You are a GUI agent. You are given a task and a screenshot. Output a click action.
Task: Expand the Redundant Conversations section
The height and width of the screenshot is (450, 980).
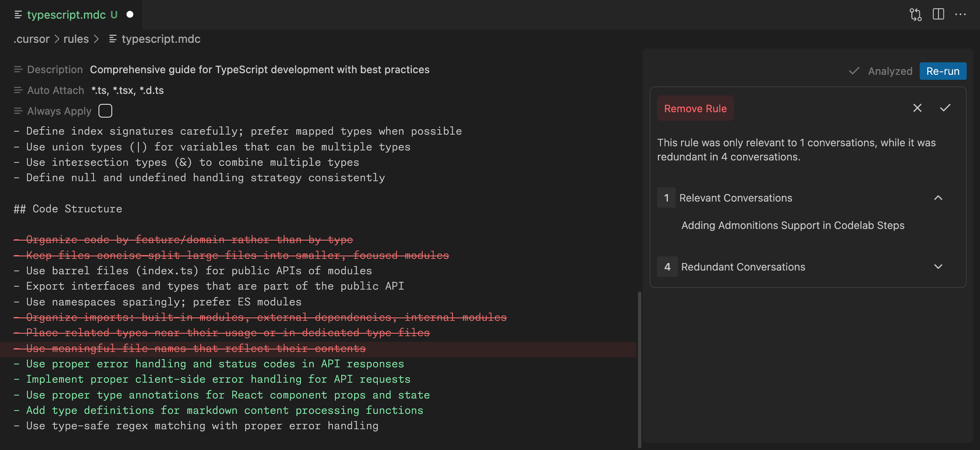click(938, 266)
